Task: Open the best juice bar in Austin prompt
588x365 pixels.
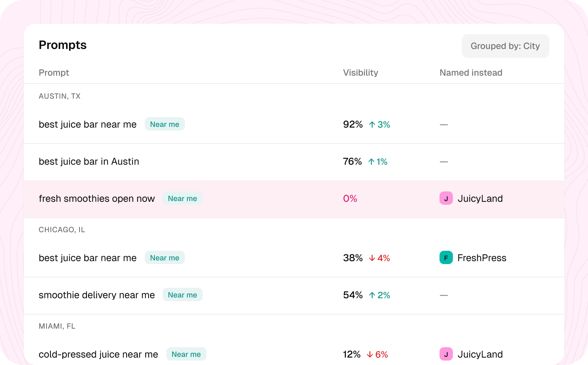Action: pos(89,162)
